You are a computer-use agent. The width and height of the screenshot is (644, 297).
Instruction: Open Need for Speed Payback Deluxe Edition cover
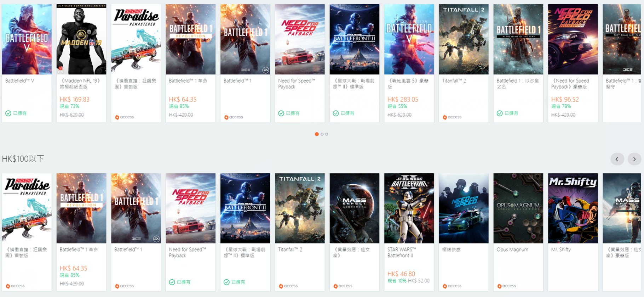pyautogui.click(x=573, y=39)
